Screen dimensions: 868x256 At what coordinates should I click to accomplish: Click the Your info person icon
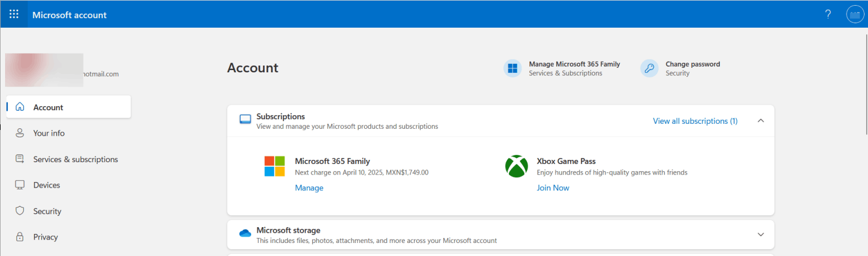(x=20, y=133)
